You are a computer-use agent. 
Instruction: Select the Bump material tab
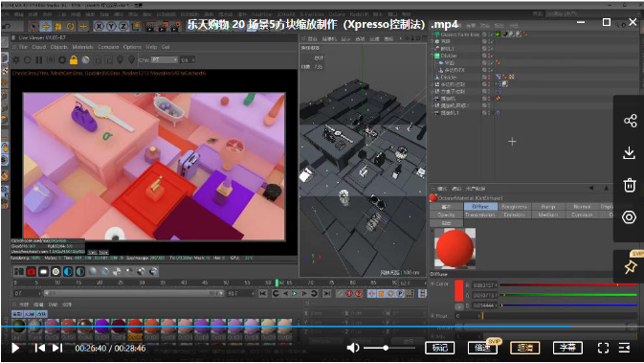[x=548, y=206]
